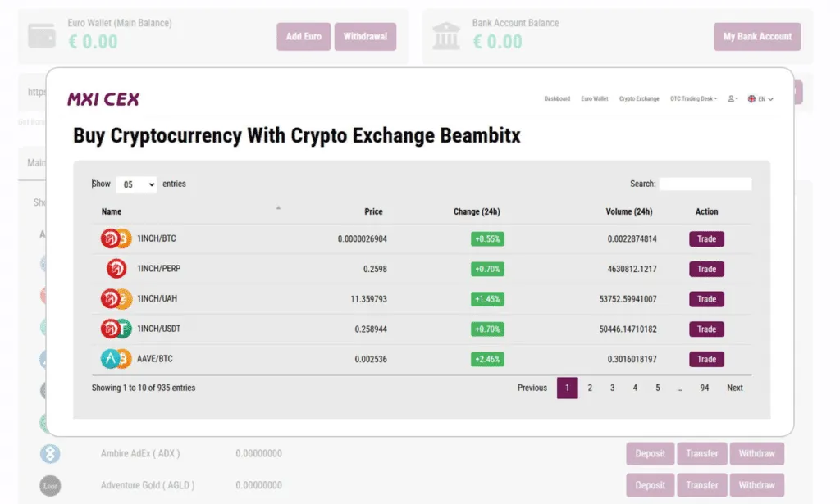Viewport: 840px width, 504px height.
Task: Expand the OTC Trading Desk menu
Action: [693, 99]
